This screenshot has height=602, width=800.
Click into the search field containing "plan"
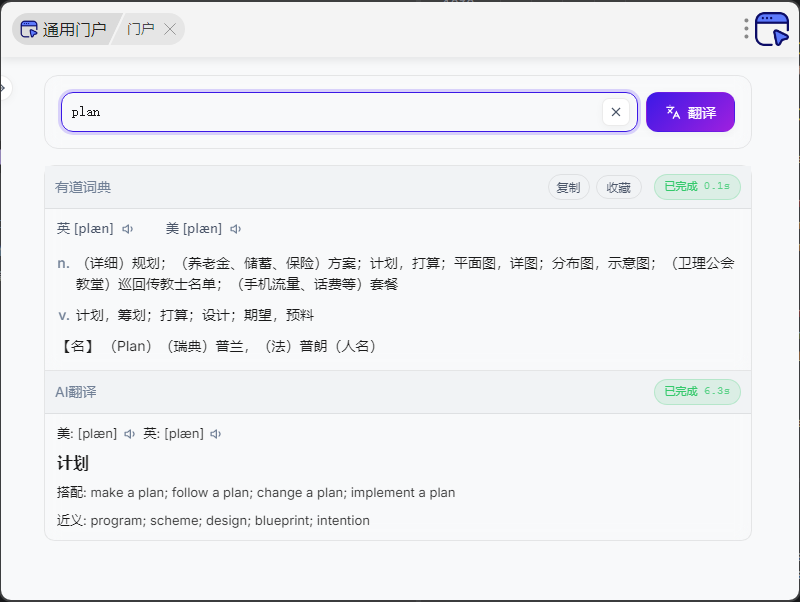click(x=330, y=112)
